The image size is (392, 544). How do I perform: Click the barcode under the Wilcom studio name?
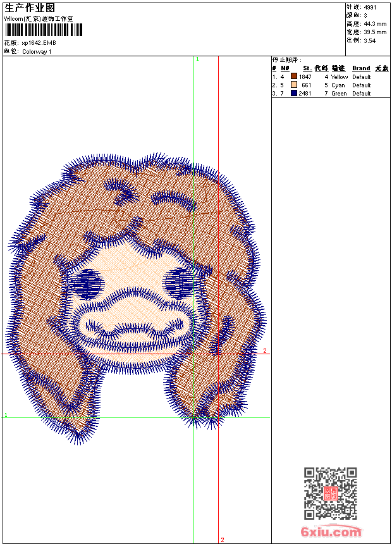44,30
